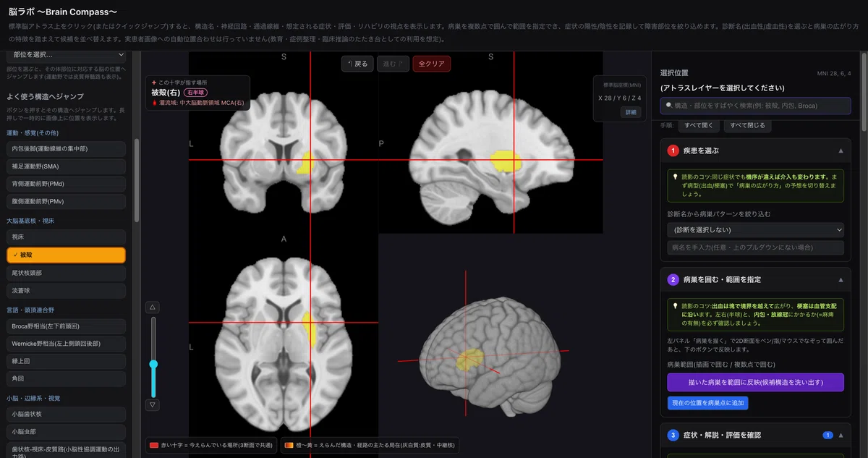Click the 全クリア button

click(x=432, y=64)
